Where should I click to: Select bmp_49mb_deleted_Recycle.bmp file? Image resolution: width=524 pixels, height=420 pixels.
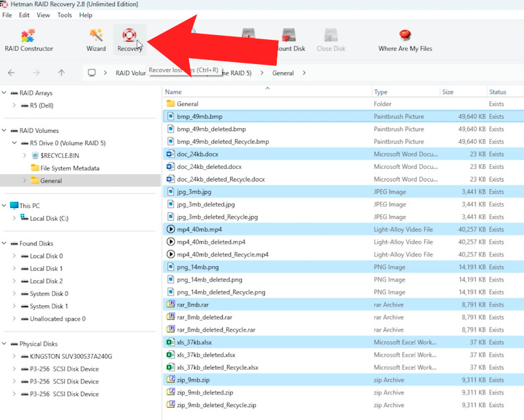click(x=223, y=142)
